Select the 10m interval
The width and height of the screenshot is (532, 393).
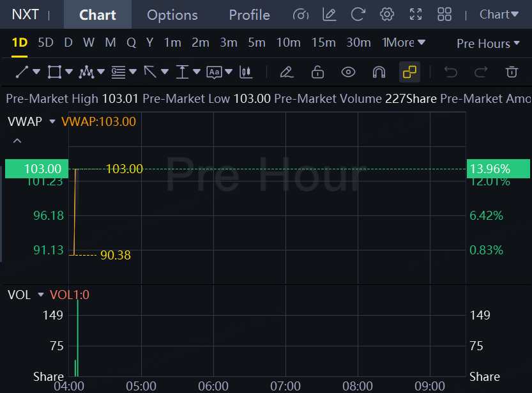point(289,42)
